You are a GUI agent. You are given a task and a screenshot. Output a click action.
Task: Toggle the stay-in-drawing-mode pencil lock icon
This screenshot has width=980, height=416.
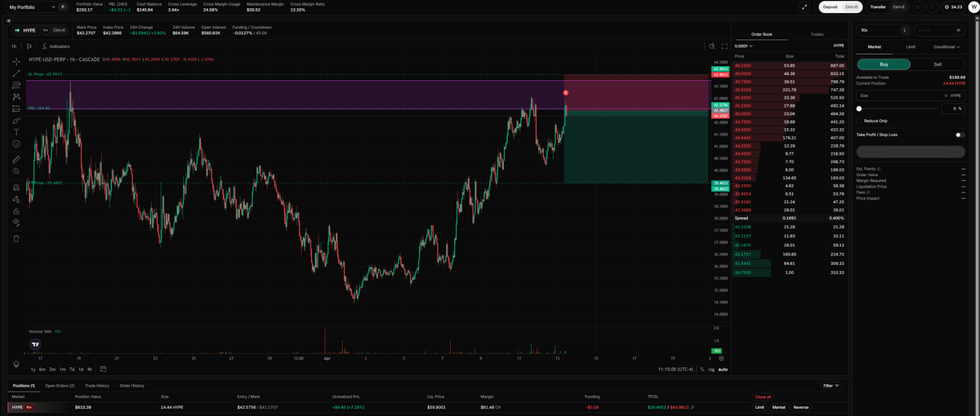pyautogui.click(x=16, y=198)
